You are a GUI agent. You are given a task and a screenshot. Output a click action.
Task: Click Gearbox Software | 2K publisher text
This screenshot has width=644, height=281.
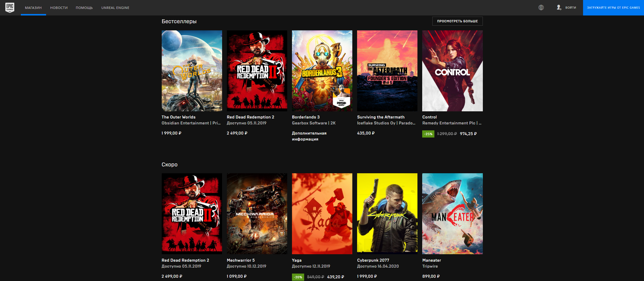coord(314,123)
